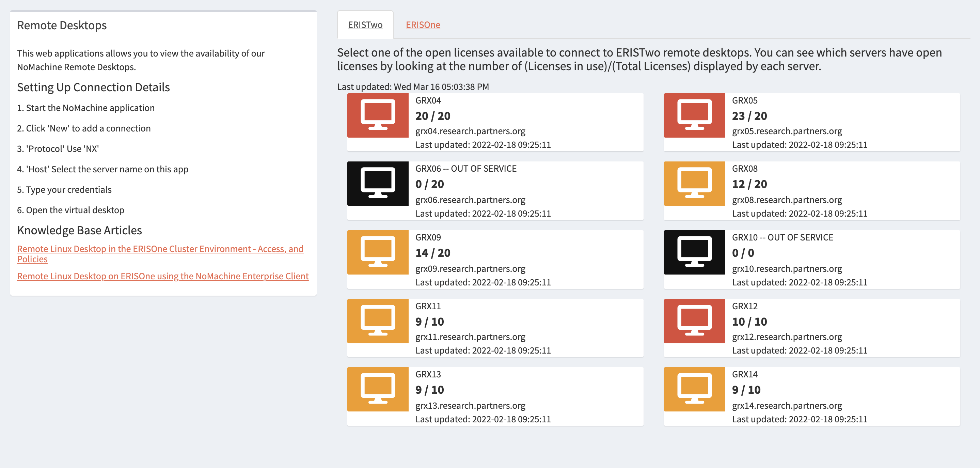Select hostname grx09.research.partners.org

click(x=470, y=269)
